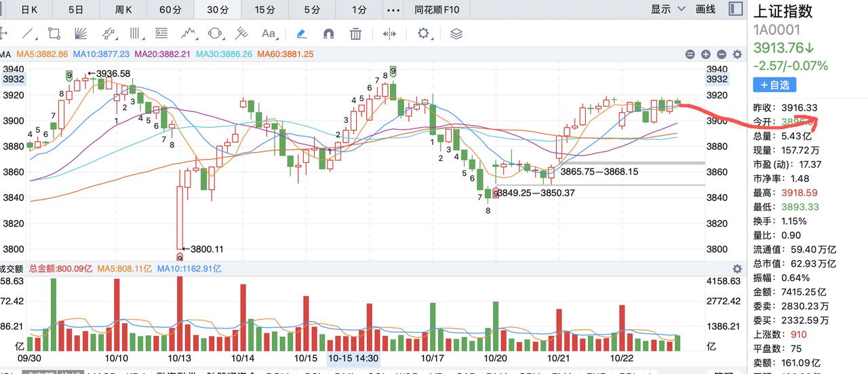Click the MA5 orange indicator label
This screenshot has height=374, width=868.
coord(42,54)
